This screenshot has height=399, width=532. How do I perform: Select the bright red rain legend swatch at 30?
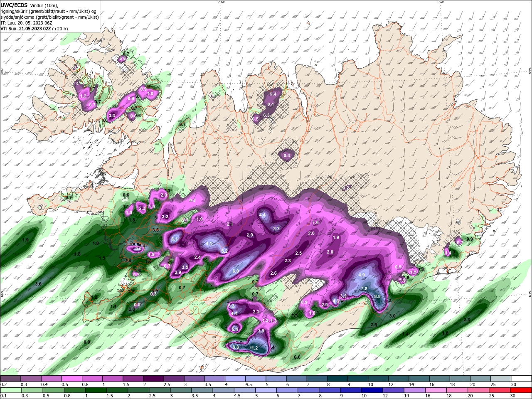click(521, 390)
